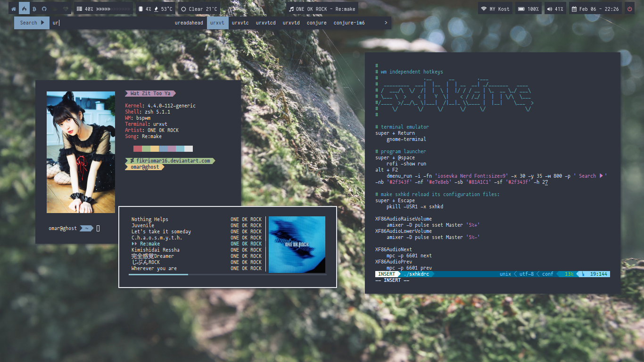Click the Terminal: urxvt line

[146, 124]
